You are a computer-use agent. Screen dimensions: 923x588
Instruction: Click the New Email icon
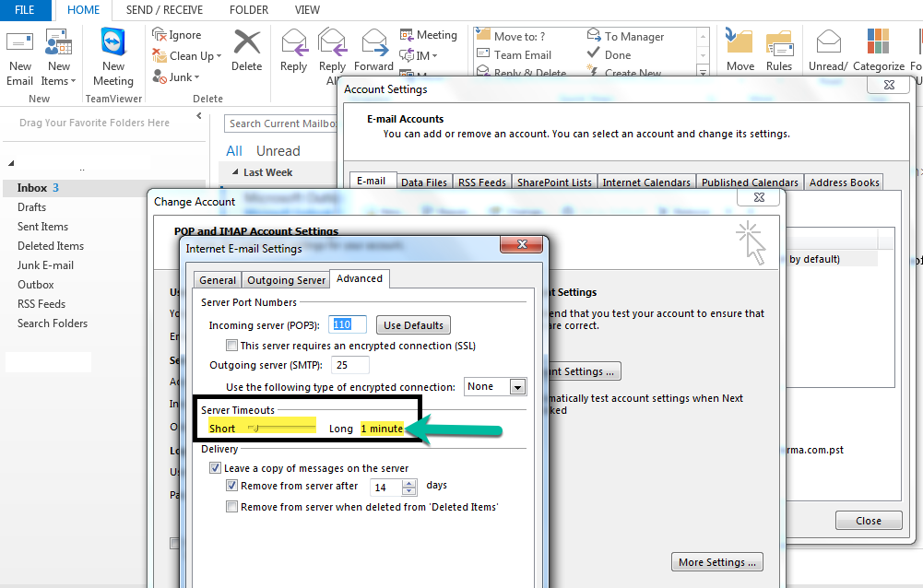click(19, 44)
